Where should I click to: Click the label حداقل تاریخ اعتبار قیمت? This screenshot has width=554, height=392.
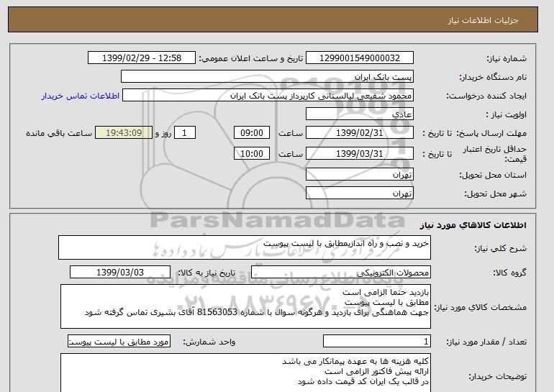point(495,154)
